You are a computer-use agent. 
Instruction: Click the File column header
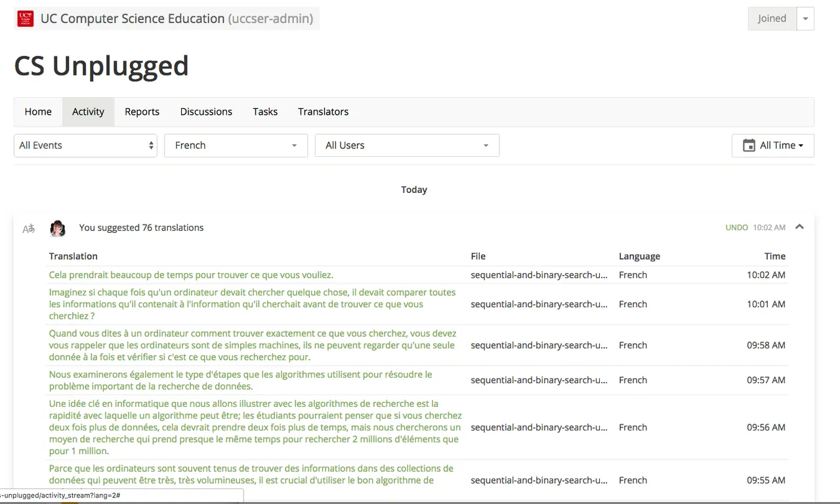click(478, 257)
